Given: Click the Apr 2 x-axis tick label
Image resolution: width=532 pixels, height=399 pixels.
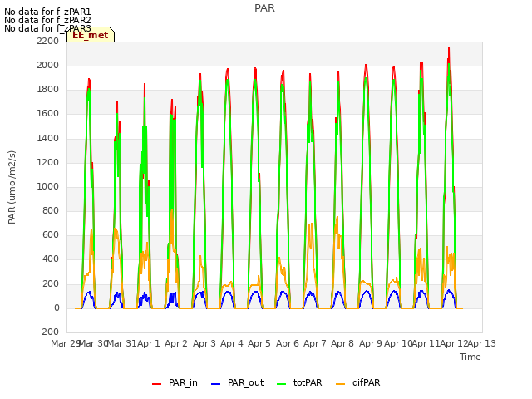Looking at the screenshot, I should 176,343.
